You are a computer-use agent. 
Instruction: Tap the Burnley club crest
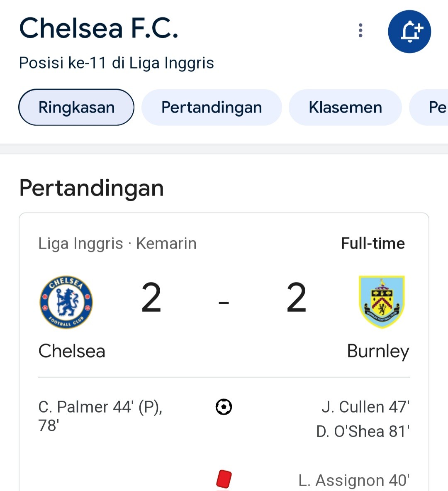pos(382,302)
